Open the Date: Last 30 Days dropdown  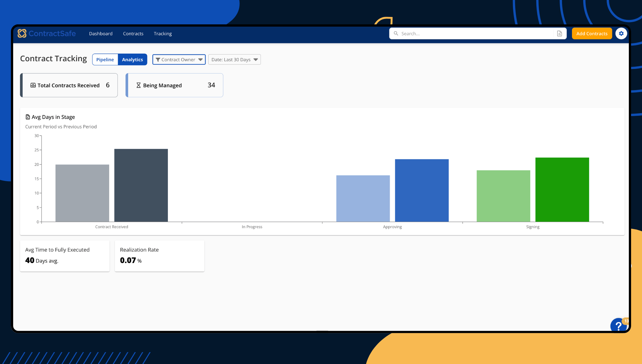(x=234, y=60)
